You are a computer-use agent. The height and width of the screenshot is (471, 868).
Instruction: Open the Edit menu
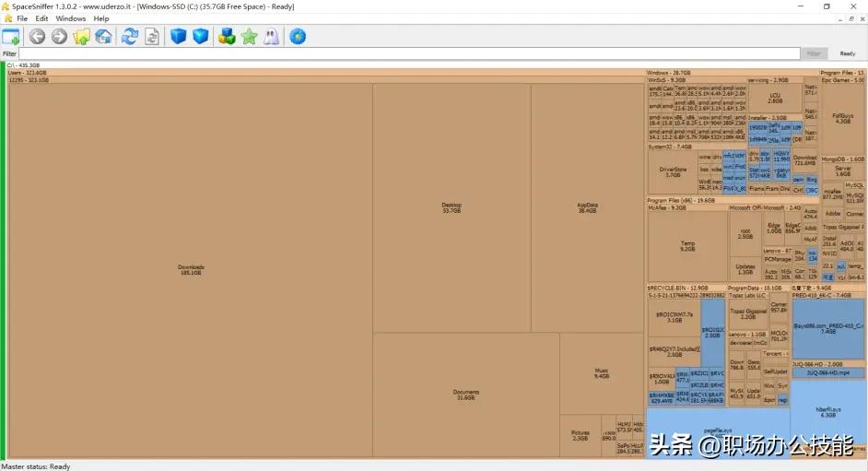pos(41,18)
